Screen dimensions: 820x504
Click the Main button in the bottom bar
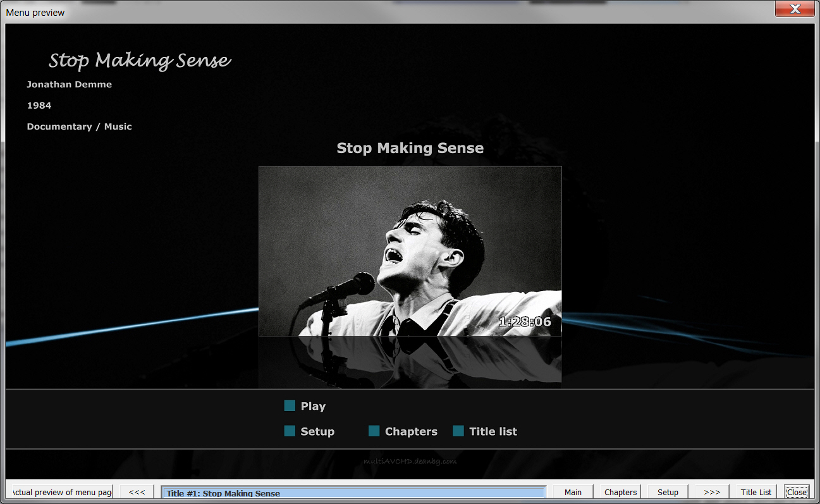coord(573,492)
